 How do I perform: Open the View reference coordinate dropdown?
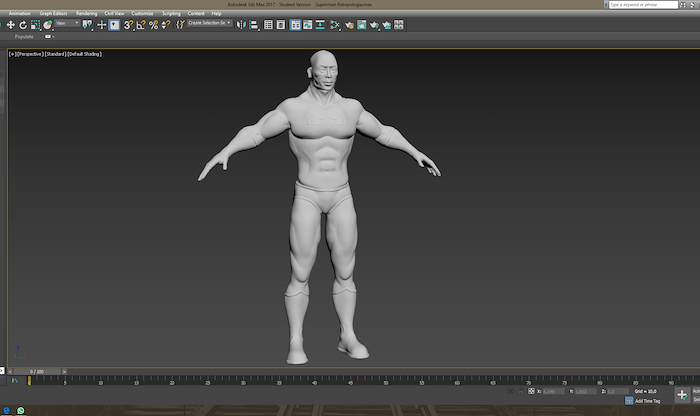pos(67,23)
